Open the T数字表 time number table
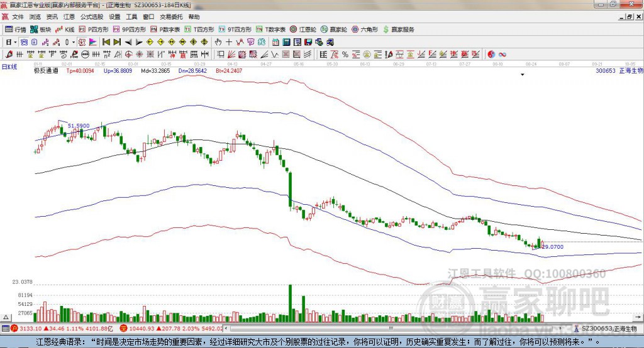 click(x=270, y=30)
